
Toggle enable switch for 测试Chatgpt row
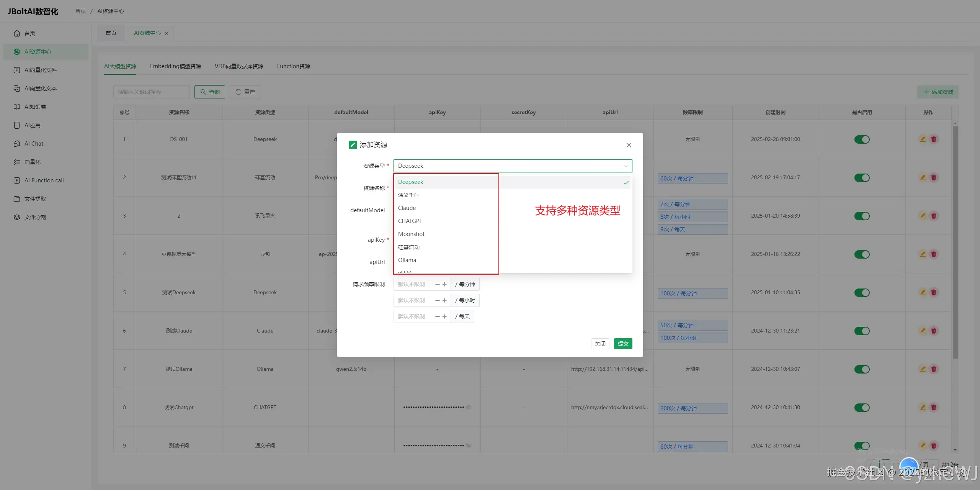coord(862,408)
